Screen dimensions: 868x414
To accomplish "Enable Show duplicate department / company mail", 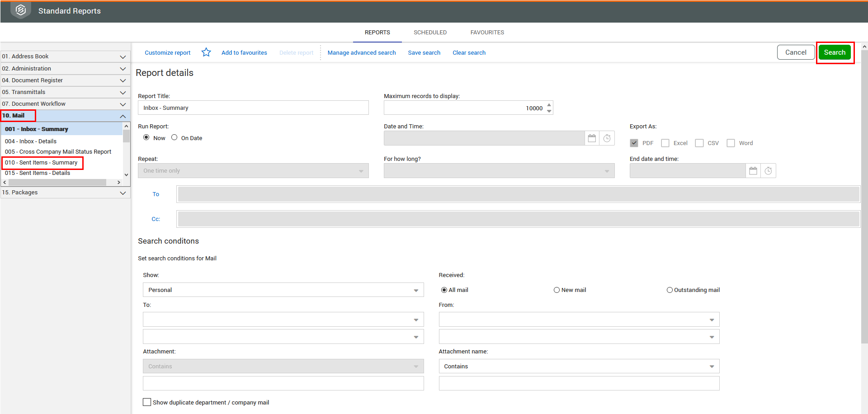I will (147, 402).
